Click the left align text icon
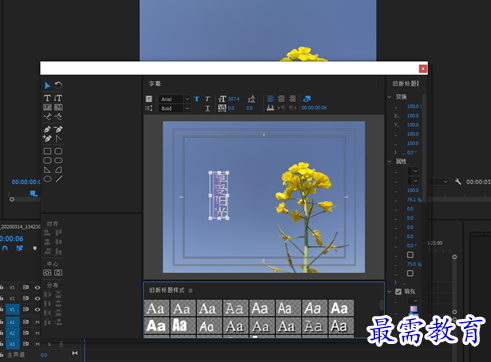 pyautogui.click(x=271, y=99)
